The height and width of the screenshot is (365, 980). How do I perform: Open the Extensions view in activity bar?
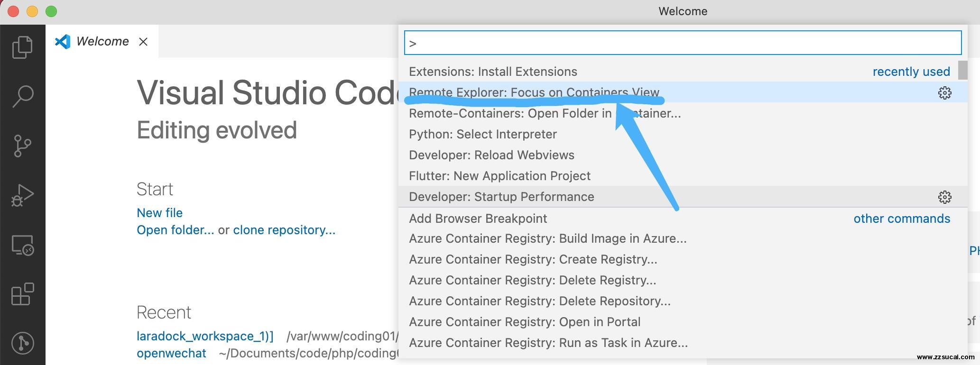coord(22,294)
